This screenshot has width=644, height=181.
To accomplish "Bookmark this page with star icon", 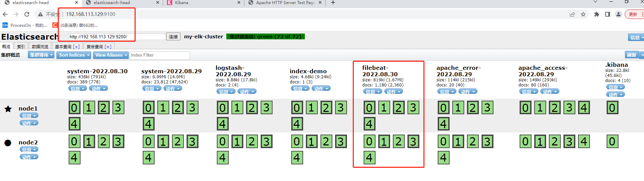I will coord(583,14).
